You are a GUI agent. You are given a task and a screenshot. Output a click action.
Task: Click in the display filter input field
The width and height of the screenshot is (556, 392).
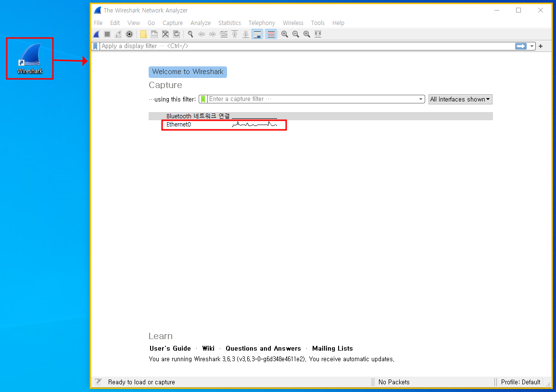click(x=307, y=46)
